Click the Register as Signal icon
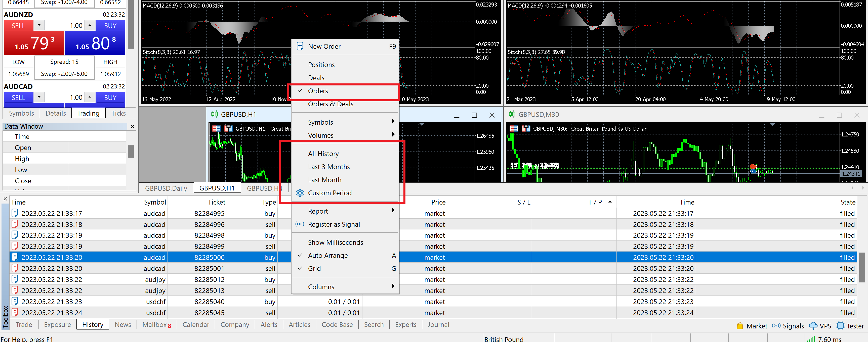868x342 pixels. click(x=300, y=224)
